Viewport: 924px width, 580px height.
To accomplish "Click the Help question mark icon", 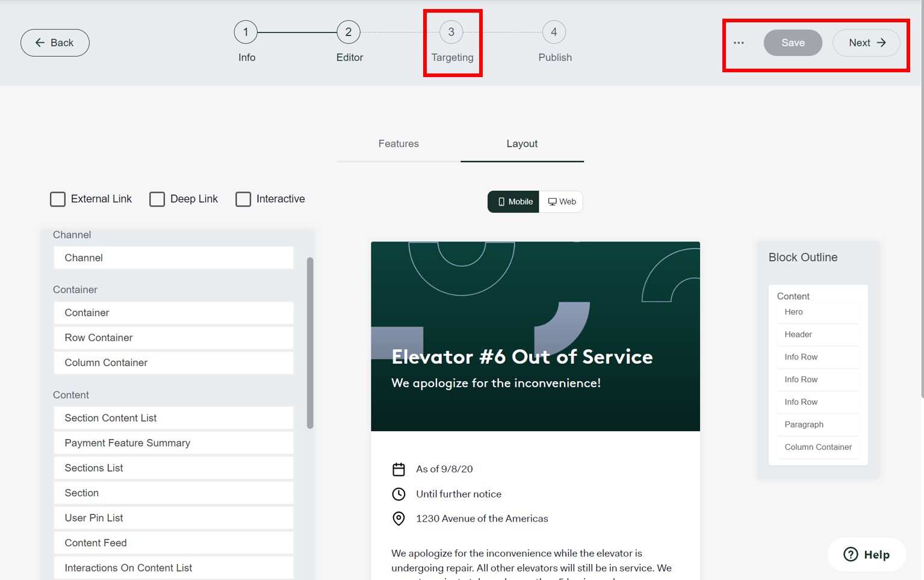I will [850, 555].
